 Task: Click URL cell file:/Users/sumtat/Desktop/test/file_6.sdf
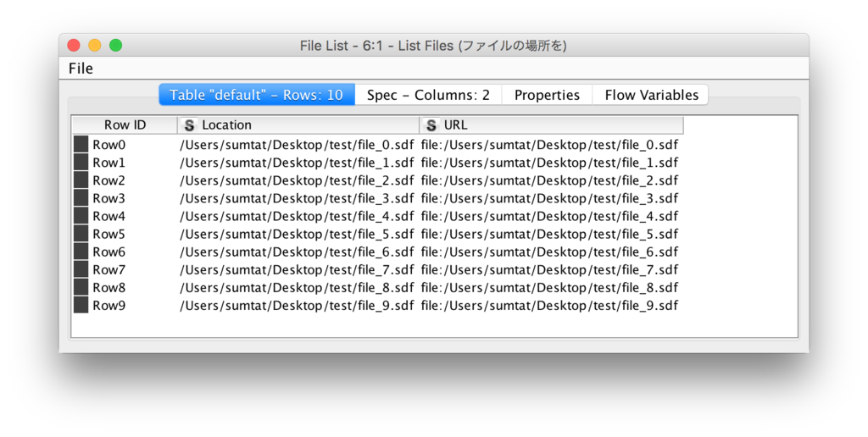(x=549, y=252)
